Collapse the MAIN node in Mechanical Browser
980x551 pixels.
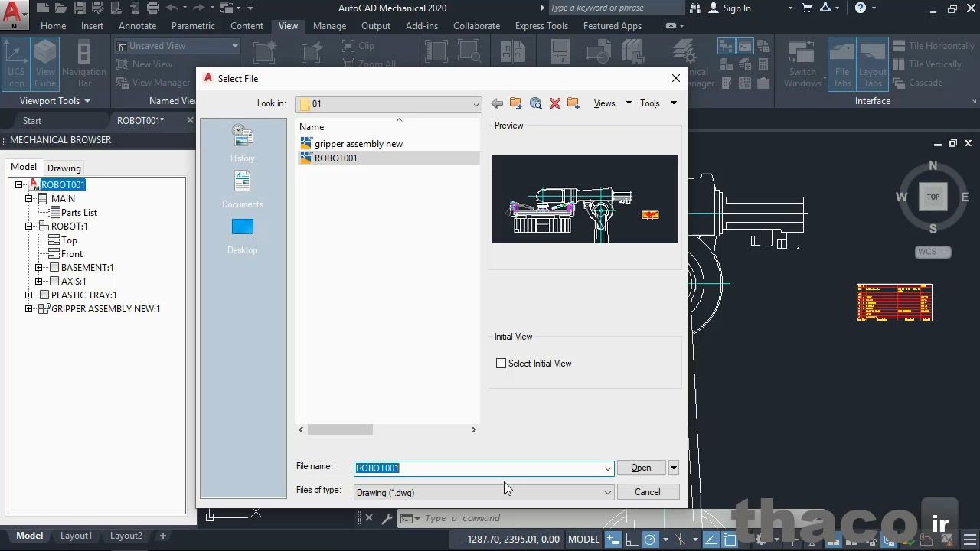point(29,199)
